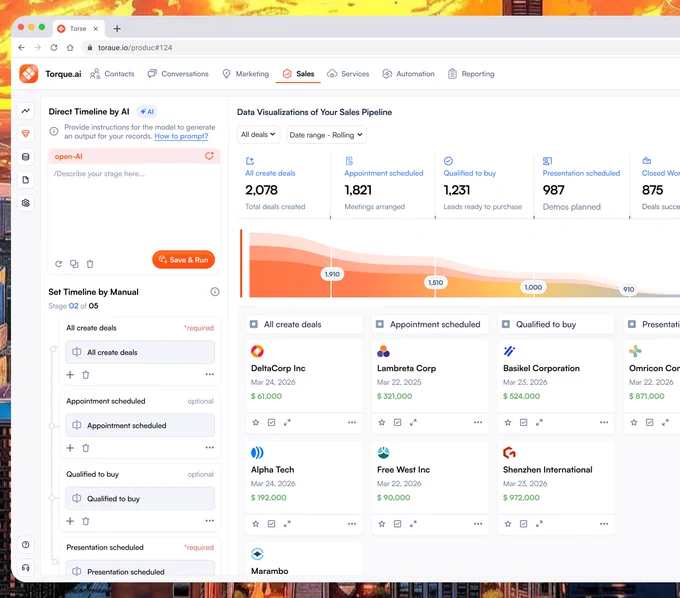Go to browser home page
Screen dimensions: 680x598
click(70, 48)
